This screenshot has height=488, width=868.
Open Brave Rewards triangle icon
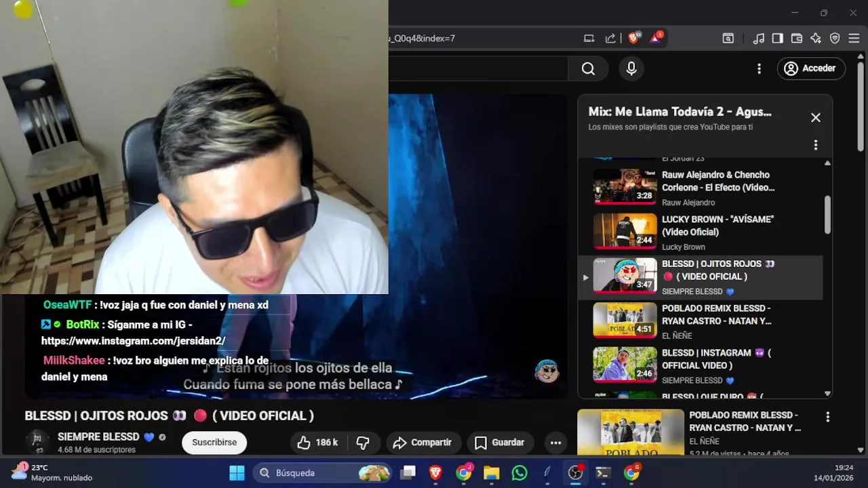click(x=656, y=38)
